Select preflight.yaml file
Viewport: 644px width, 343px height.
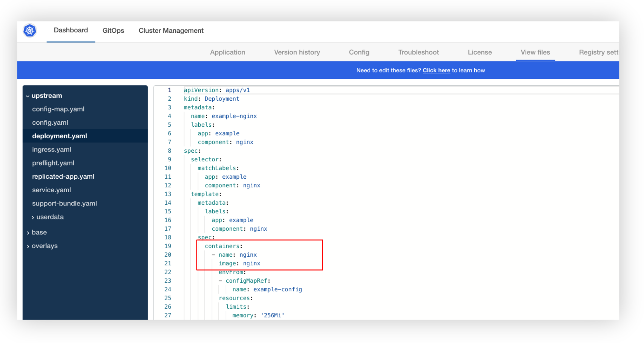[53, 163]
